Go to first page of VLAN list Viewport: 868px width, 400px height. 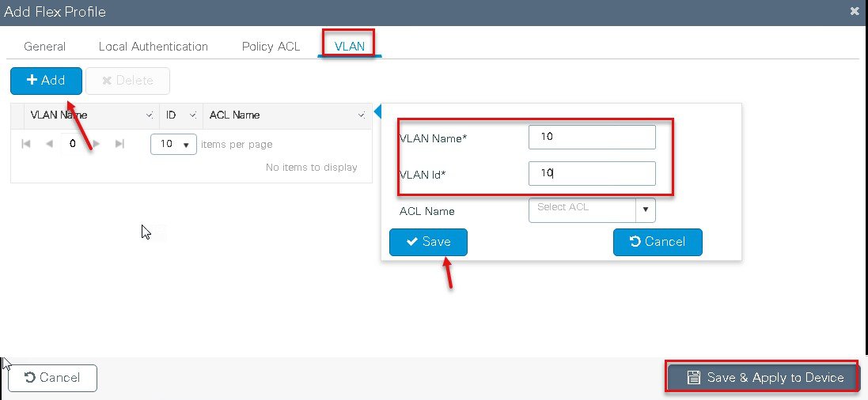(25, 144)
